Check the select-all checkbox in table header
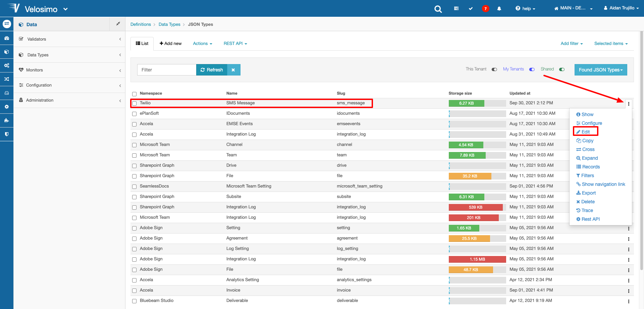This screenshot has width=644, height=309. pos(135,94)
